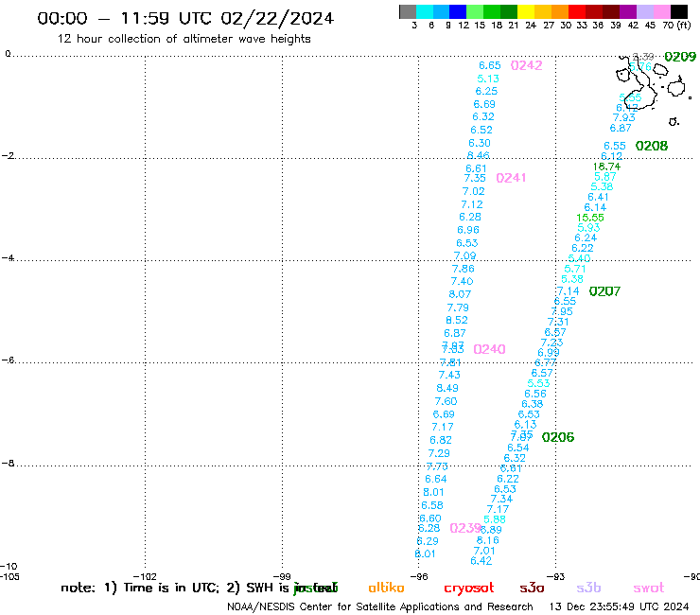Screen dimensions: 700x615
Task: Click the cyan 5.88 wave height value
Action: [495, 519]
